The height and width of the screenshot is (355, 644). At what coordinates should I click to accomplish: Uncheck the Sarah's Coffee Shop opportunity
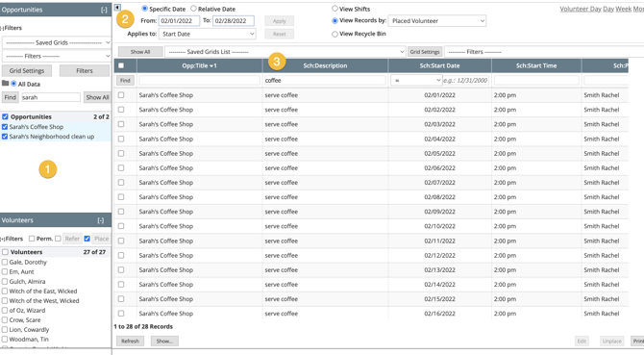5,127
